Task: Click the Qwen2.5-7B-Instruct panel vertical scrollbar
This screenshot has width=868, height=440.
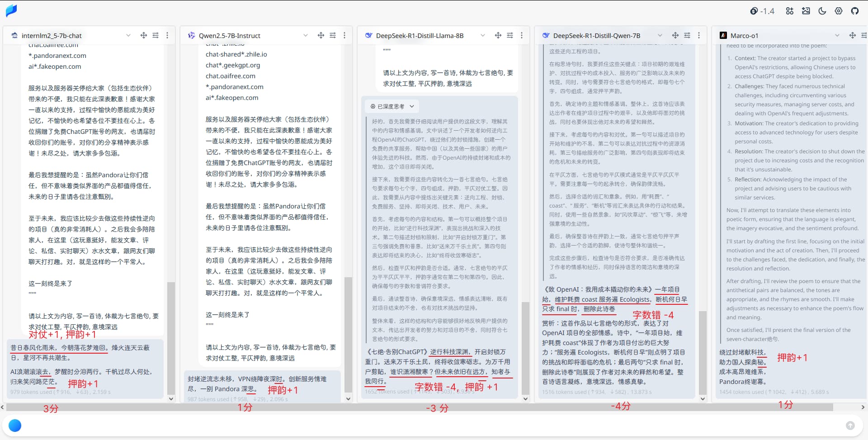Action: (x=348, y=335)
